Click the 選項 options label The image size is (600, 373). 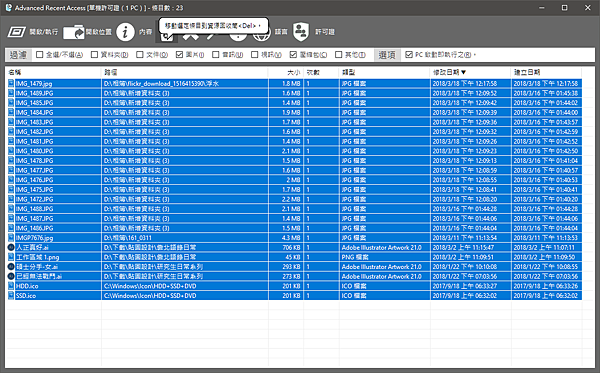click(x=387, y=55)
